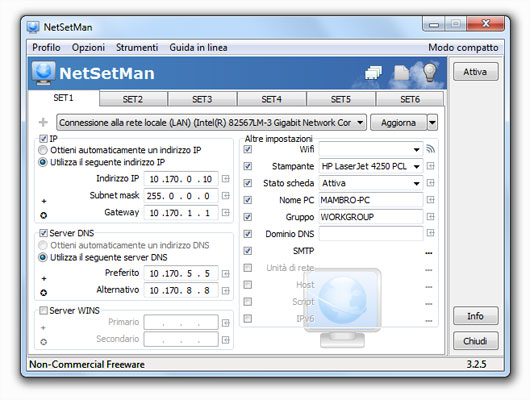Click the icon beside the Subnet mask field
The width and height of the screenshot is (530, 400).
(225, 195)
